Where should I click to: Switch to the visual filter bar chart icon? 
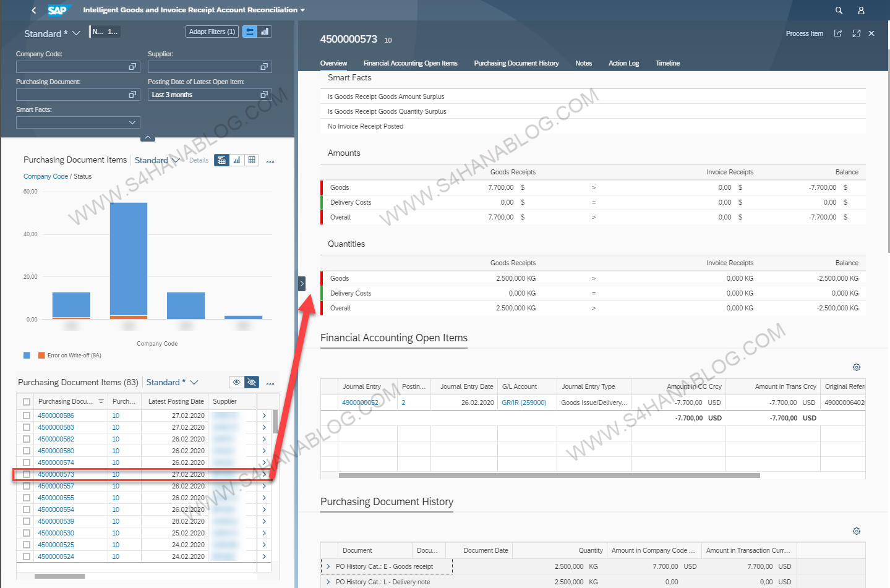pos(265,32)
